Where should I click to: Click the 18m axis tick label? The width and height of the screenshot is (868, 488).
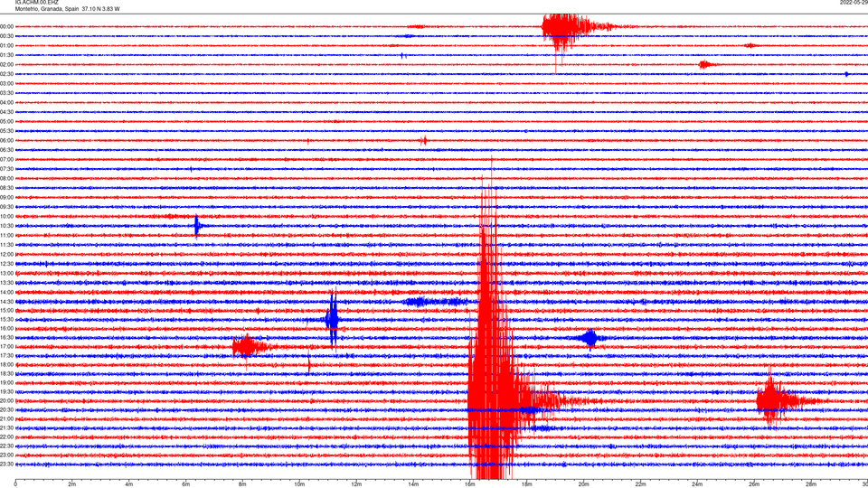(526, 484)
